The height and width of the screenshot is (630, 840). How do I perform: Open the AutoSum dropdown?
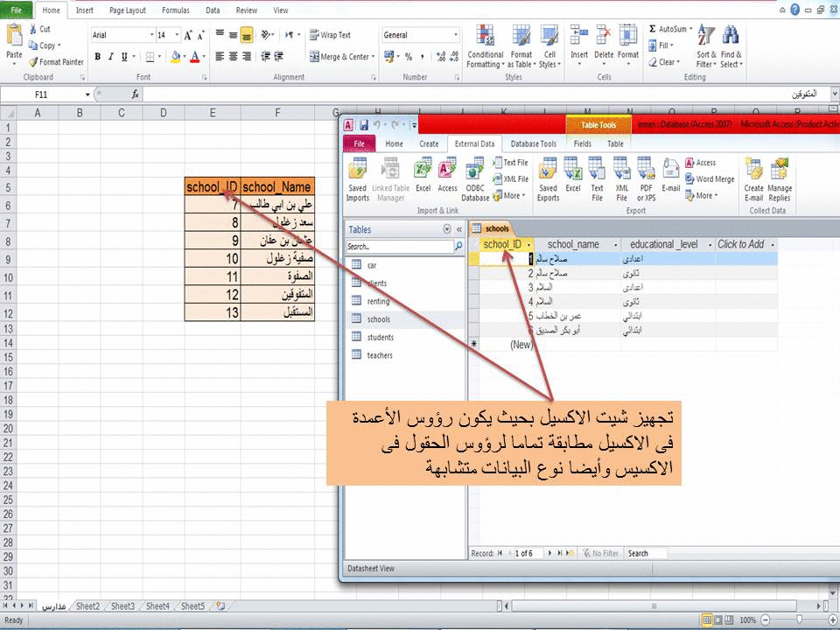(x=690, y=29)
